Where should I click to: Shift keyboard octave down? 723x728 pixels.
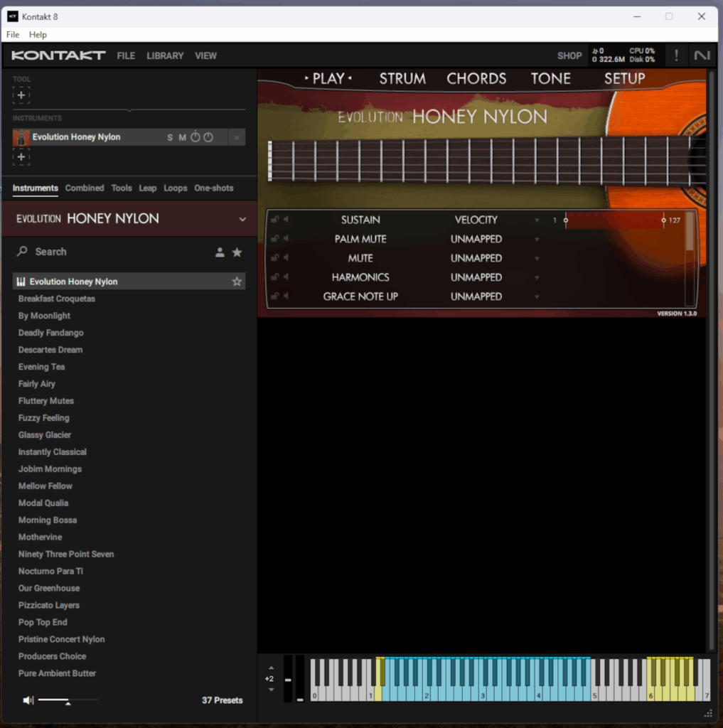(271, 690)
